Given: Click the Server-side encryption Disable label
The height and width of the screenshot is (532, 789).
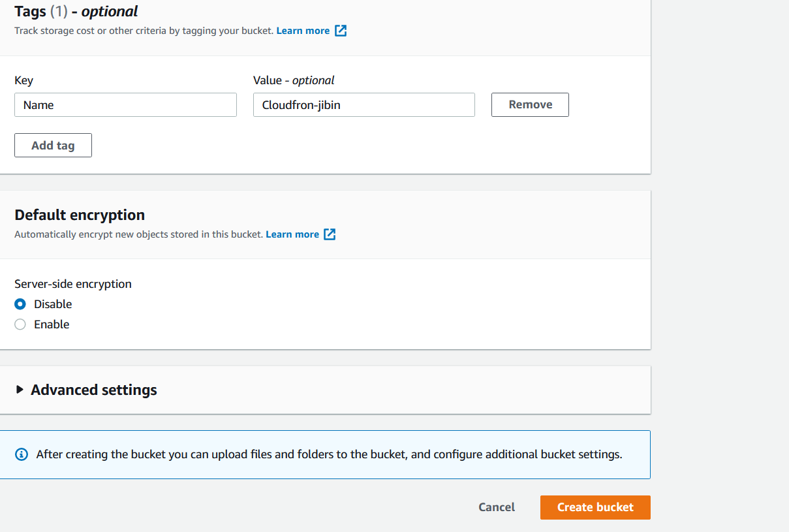Looking at the screenshot, I should pos(52,304).
